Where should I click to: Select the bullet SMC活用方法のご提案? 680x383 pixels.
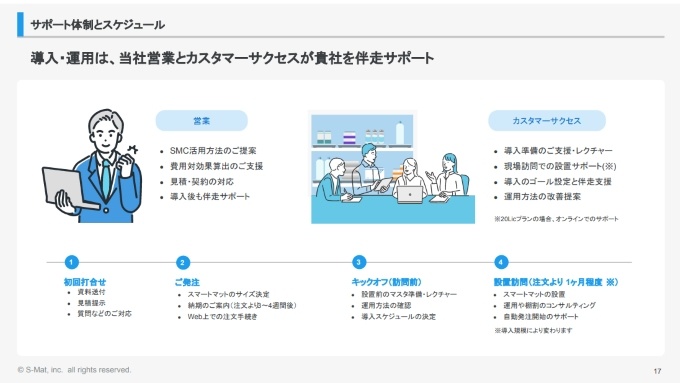click(x=213, y=151)
